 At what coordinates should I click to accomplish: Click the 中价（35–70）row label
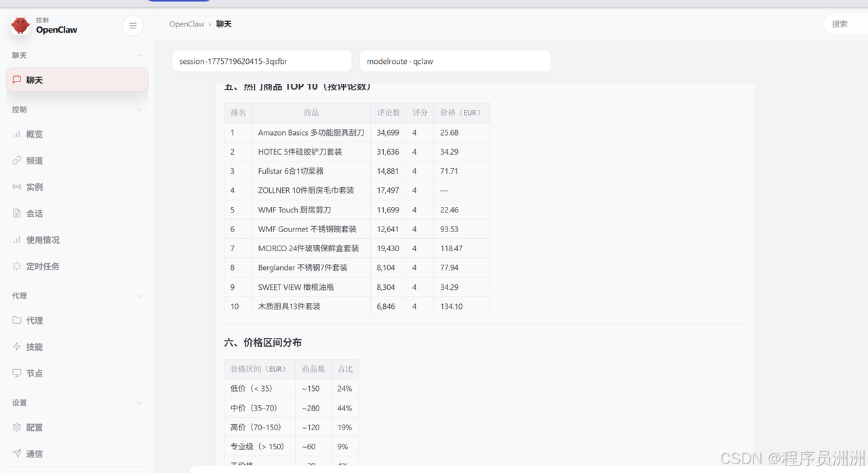click(254, 408)
